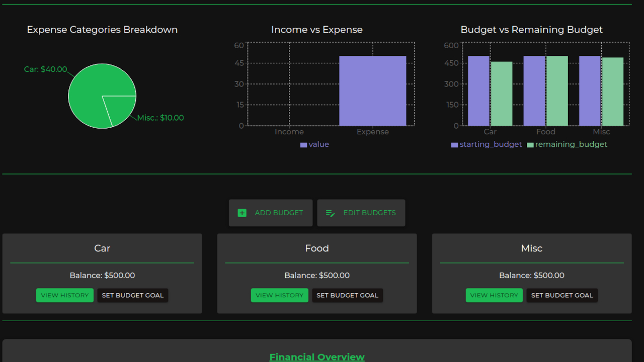The width and height of the screenshot is (644, 362).
Task: Click the Food starting budget bar
Action: point(534,90)
